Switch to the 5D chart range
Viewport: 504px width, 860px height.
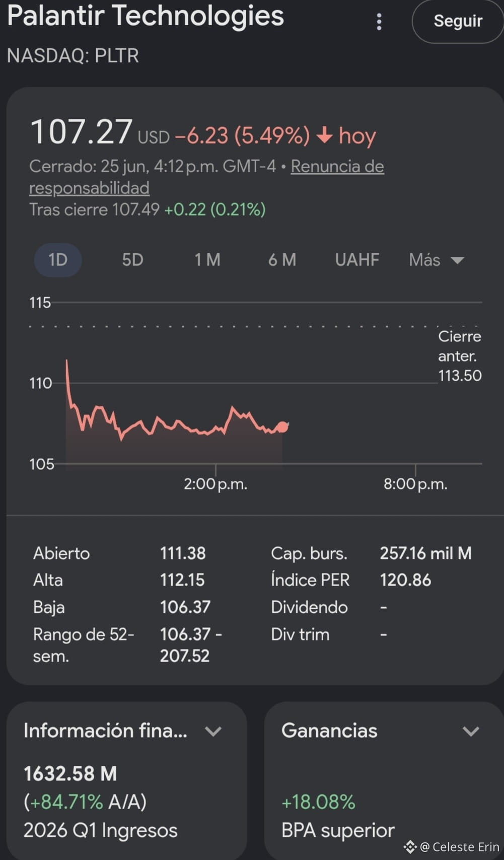(x=133, y=260)
